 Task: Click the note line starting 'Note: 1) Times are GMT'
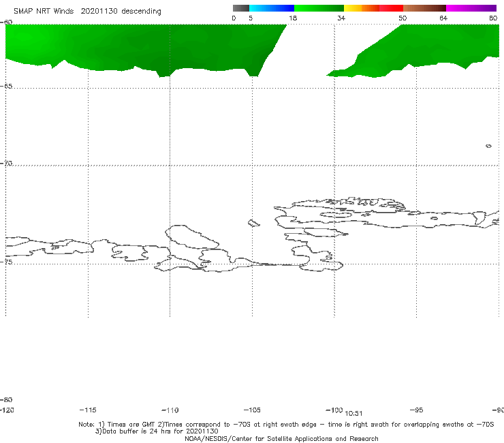[286, 425]
